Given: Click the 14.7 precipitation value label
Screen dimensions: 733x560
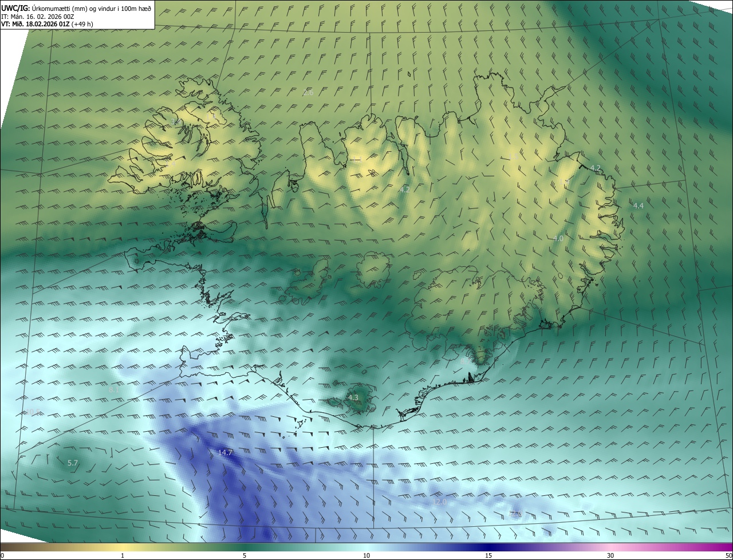Looking at the screenshot, I should (x=225, y=453).
